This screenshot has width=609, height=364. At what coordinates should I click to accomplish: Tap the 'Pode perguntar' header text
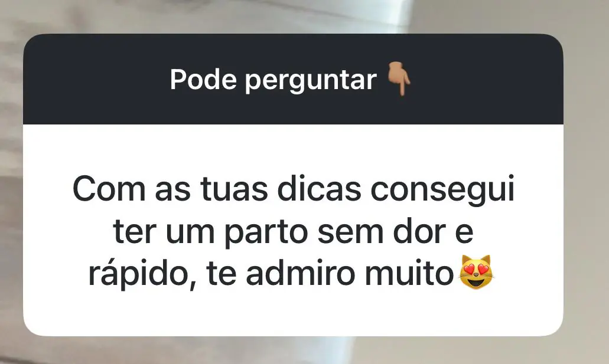(273, 80)
